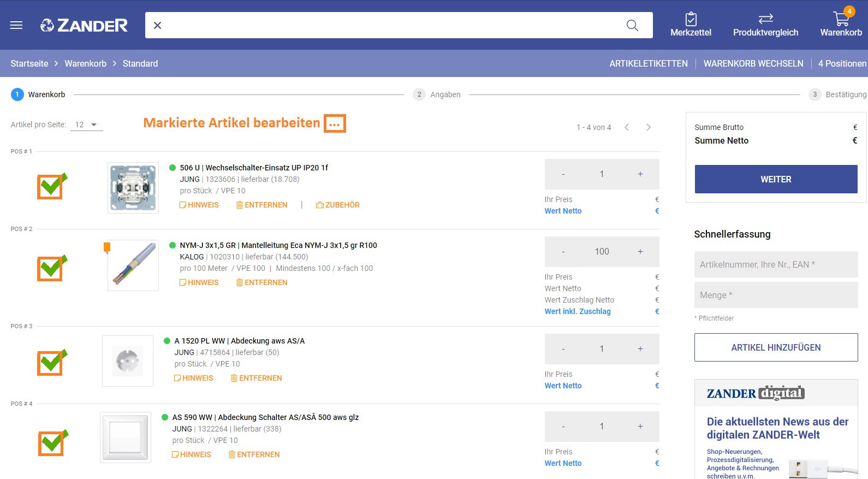Viewport: 868px width, 479px height.
Task: Open the hamburger menu
Action: point(16,25)
